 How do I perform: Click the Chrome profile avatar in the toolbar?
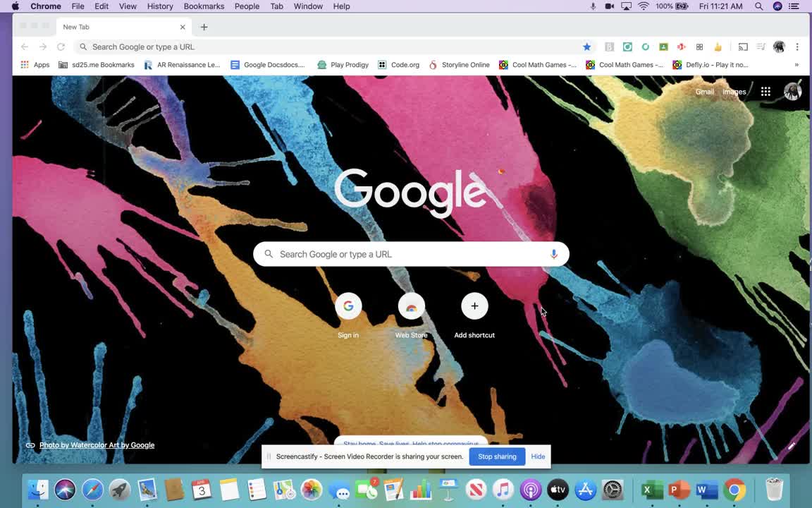pos(779,47)
